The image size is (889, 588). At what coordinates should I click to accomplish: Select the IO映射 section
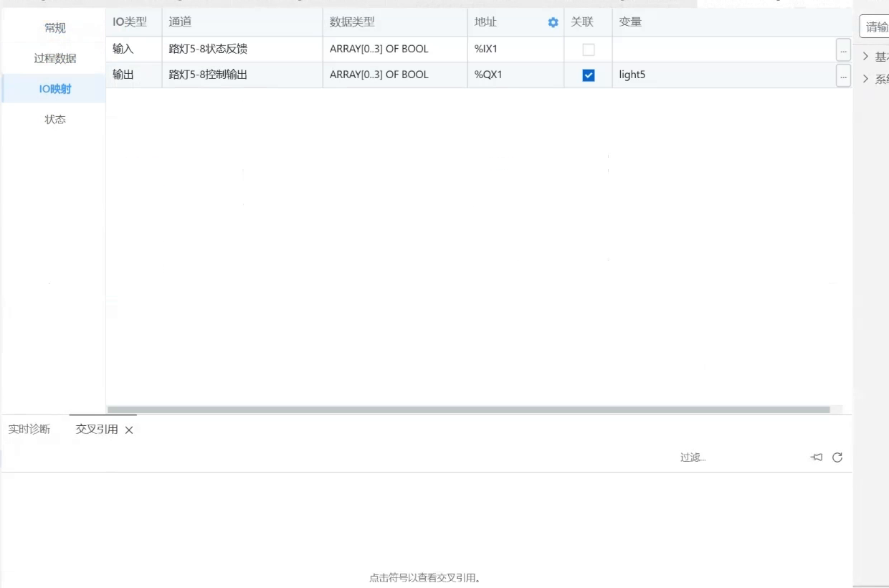click(x=55, y=89)
